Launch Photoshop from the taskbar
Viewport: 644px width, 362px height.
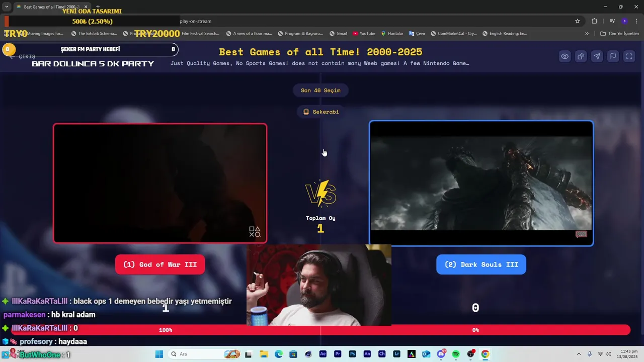(352, 354)
